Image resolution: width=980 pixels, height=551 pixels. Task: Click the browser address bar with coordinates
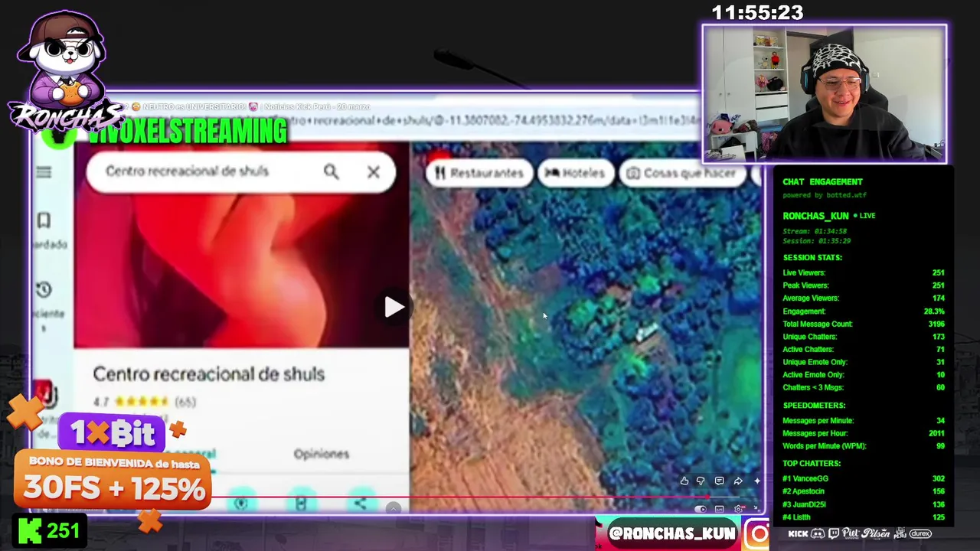tap(490, 120)
